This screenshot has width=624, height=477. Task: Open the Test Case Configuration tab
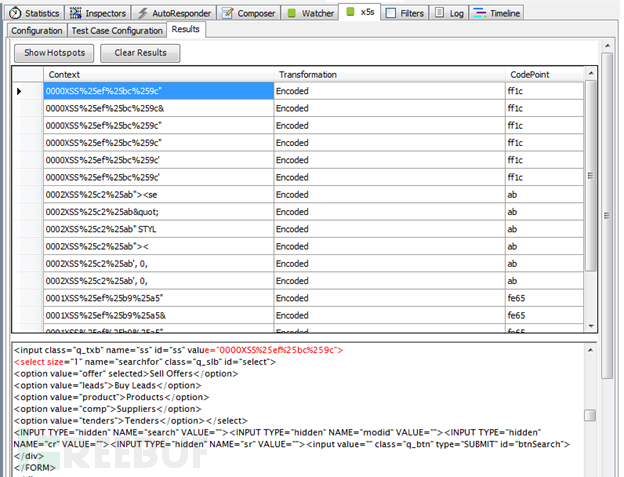pos(117,31)
